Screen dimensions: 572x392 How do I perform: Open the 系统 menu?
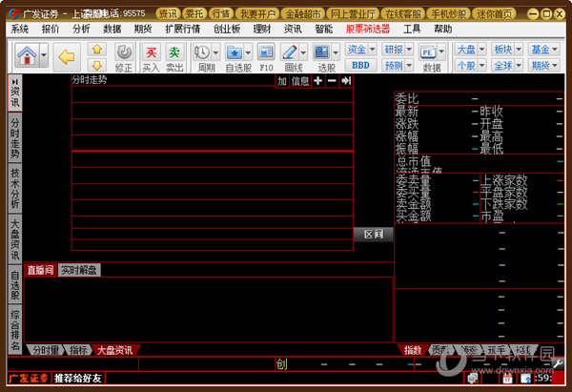coord(20,29)
